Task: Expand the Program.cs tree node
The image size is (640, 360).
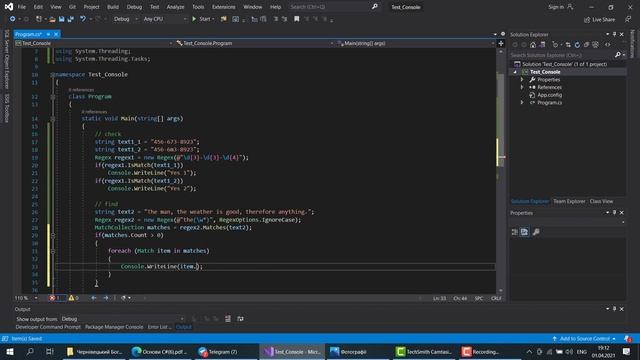Action: coord(522,103)
